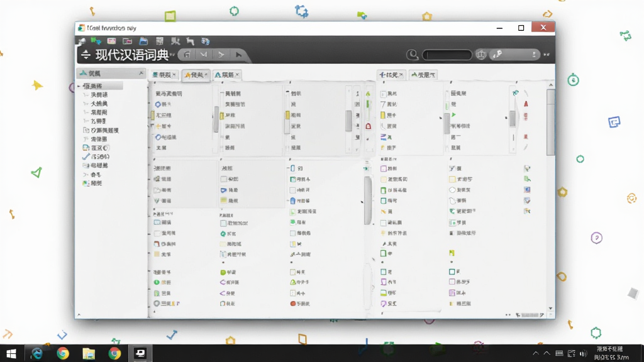The height and width of the screenshot is (362, 644).
Task: Click the round icon right of search field
Action: tap(481, 55)
